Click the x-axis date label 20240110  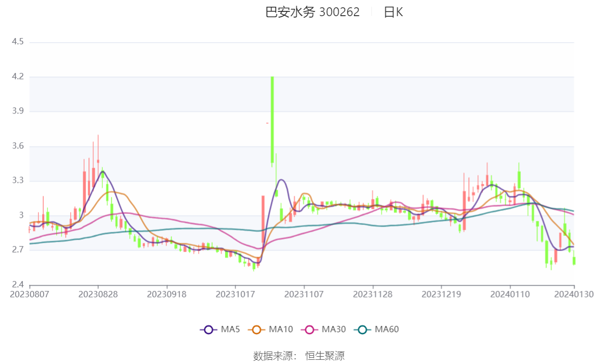pos(510,294)
